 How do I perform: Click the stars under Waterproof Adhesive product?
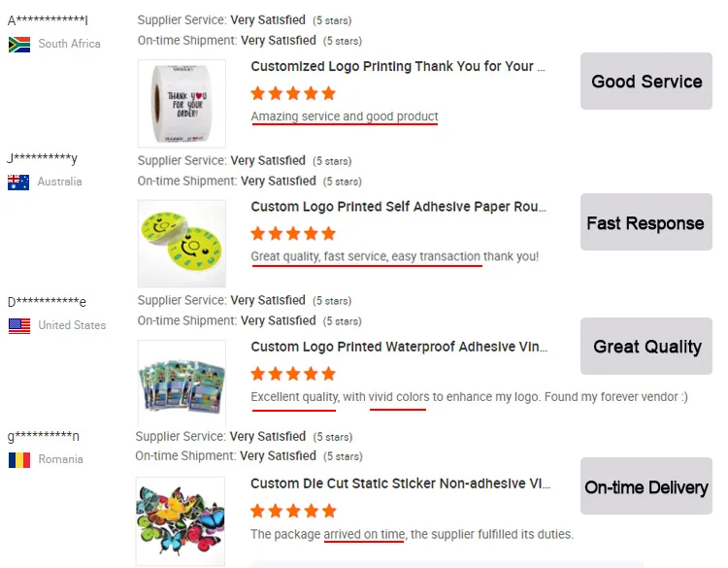point(293,373)
